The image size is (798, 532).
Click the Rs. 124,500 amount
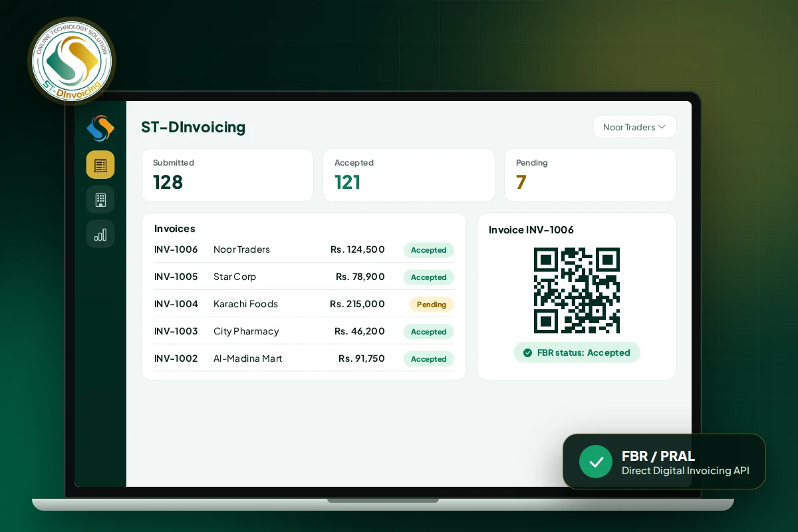click(x=358, y=249)
